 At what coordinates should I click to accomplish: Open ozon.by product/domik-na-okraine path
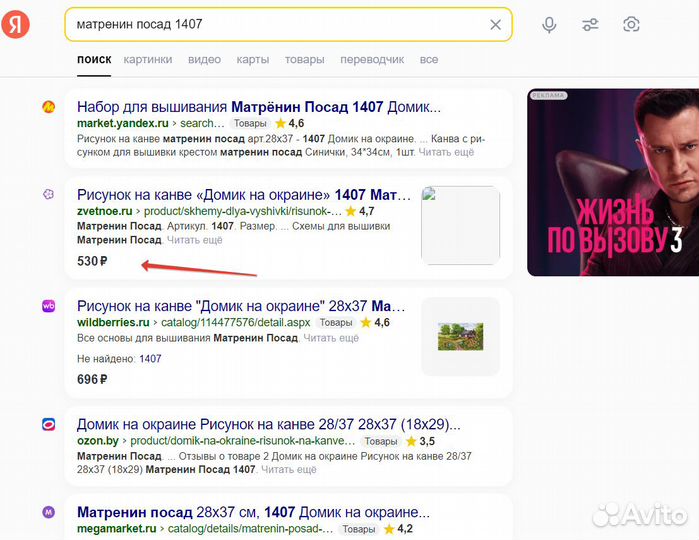click(x=243, y=441)
